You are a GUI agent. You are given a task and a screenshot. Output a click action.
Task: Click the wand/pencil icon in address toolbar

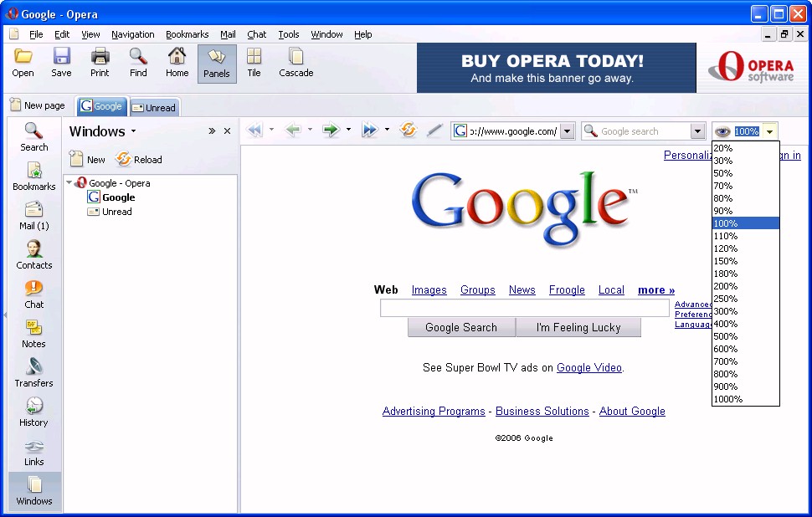[434, 131]
